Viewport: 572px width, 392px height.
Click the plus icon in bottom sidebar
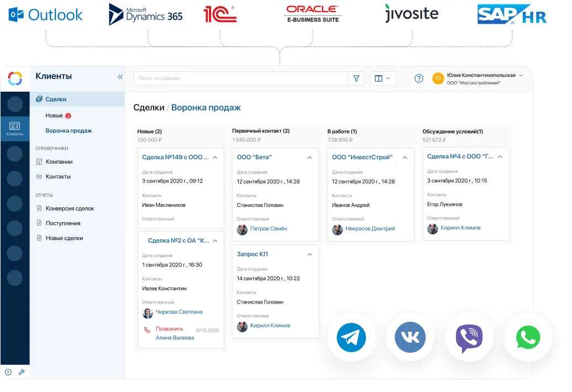click(x=8, y=372)
